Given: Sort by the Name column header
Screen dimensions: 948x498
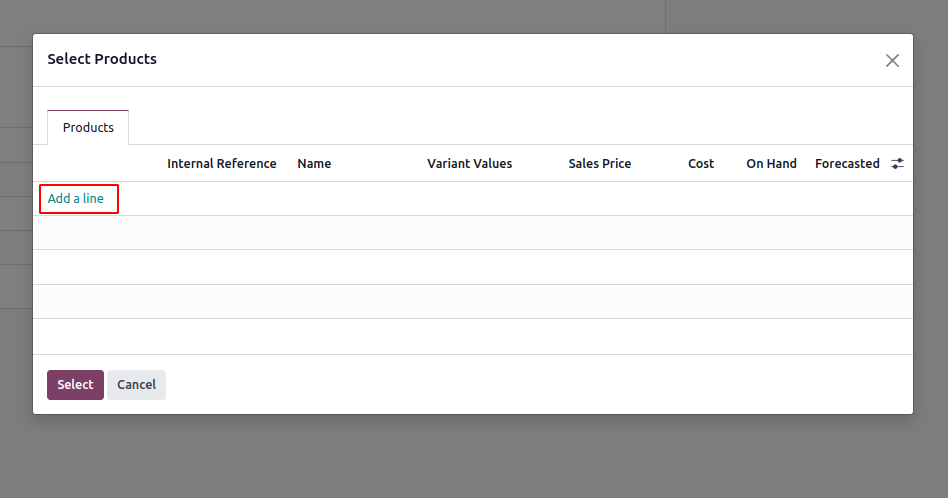Looking at the screenshot, I should pos(314,164).
